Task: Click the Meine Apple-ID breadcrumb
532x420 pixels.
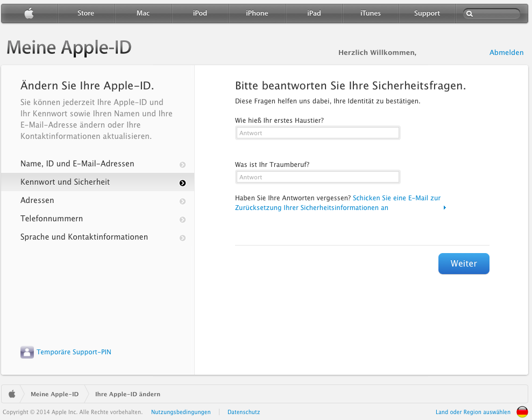Action: (55, 394)
